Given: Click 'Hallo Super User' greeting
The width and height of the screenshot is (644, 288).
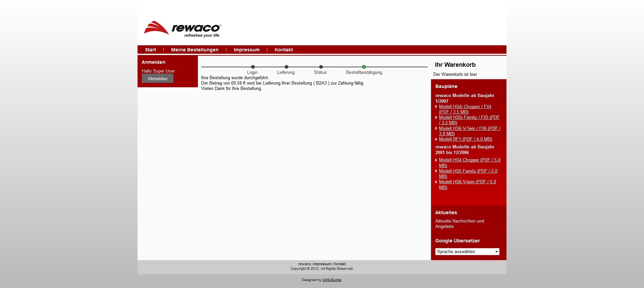Looking at the screenshot, I should point(158,71).
